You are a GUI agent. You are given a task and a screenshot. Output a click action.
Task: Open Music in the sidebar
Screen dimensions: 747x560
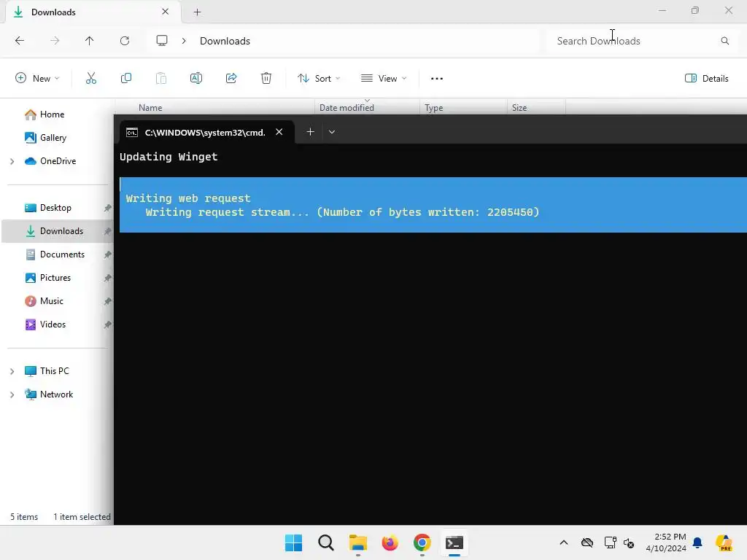(52, 301)
